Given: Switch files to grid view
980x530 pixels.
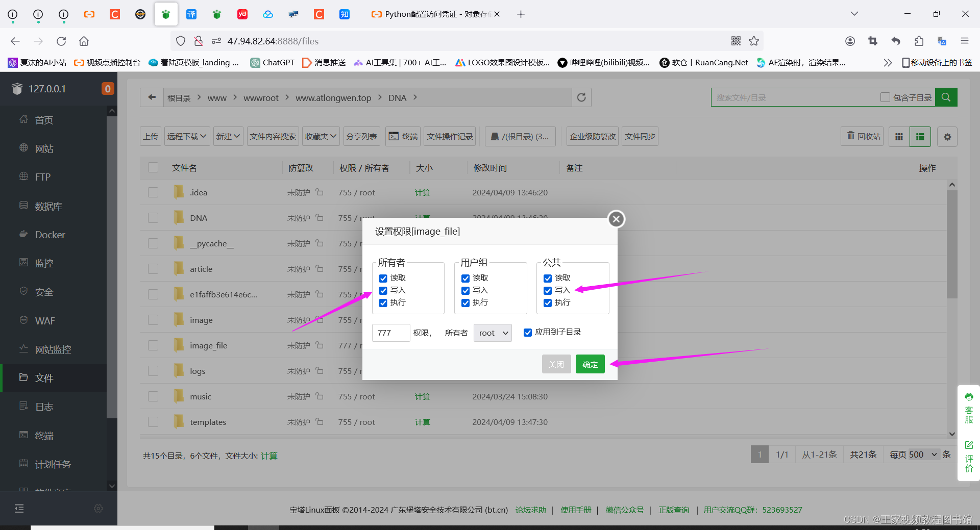Looking at the screenshot, I should click(x=899, y=136).
